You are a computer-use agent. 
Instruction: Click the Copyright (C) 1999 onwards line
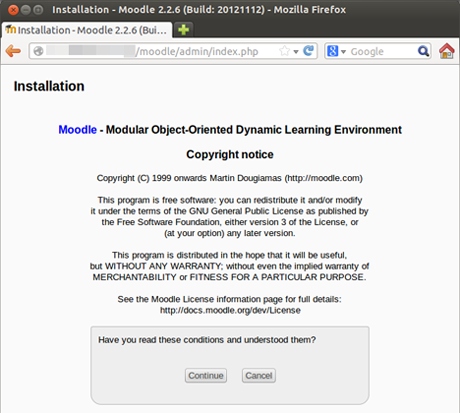tap(229, 178)
